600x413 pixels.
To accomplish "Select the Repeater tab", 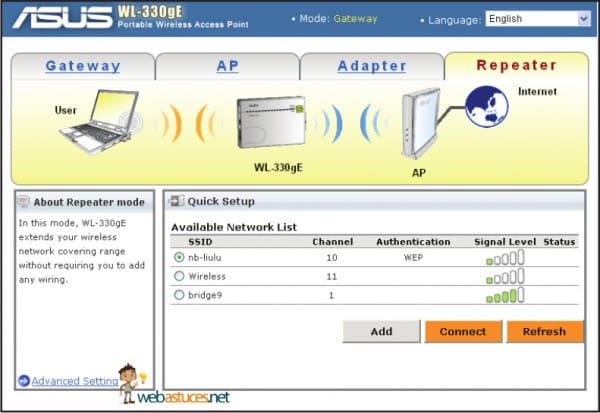I will coord(516,65).
